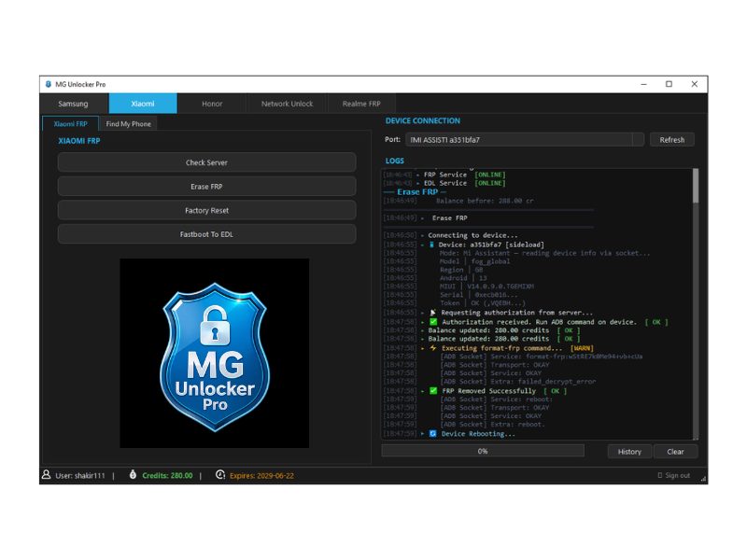The height and width of the screenshot is (560, 747).
Task: Click the 'Credits: 280.00' status text
Action: pos(167,475)
